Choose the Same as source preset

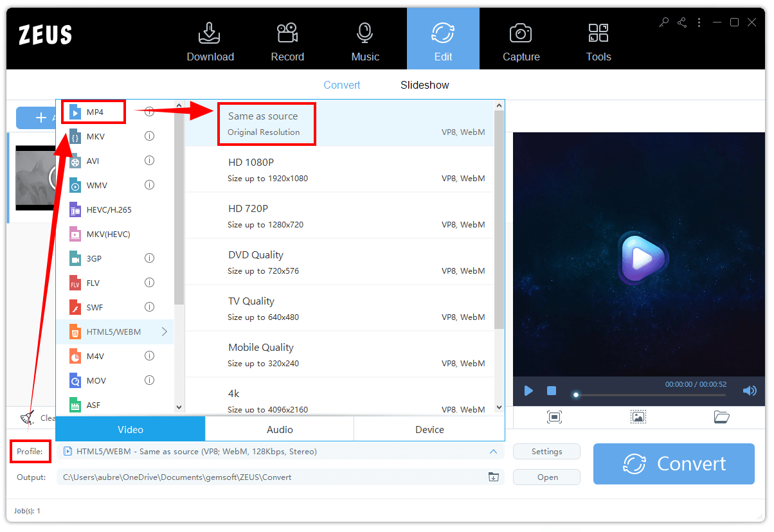click(339, 123)
